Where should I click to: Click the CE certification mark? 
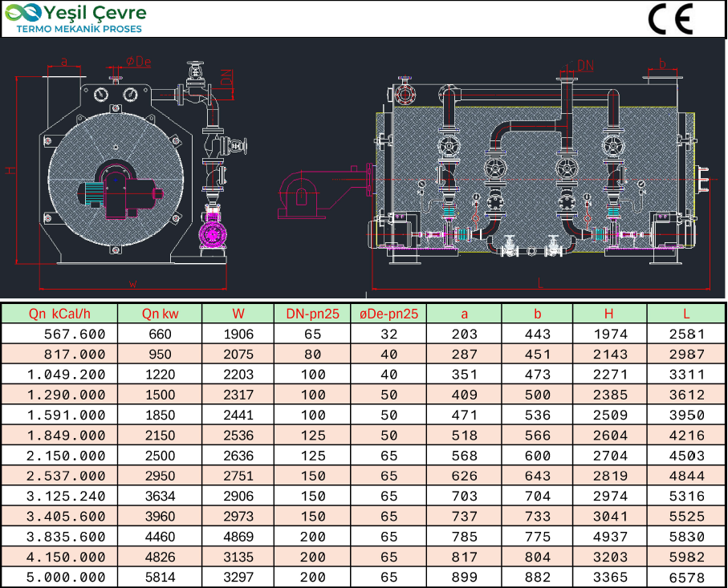pos(670,18)
